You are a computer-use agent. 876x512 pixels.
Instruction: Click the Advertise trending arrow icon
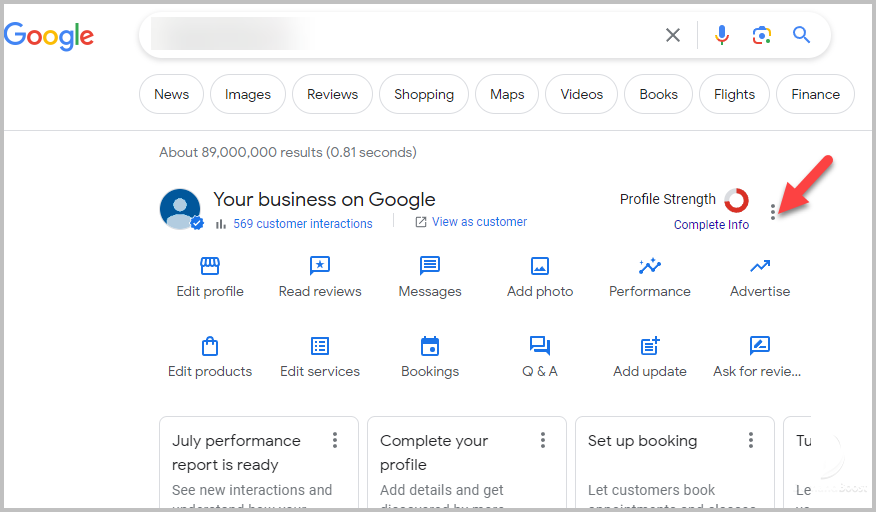[x=760, y=266]
